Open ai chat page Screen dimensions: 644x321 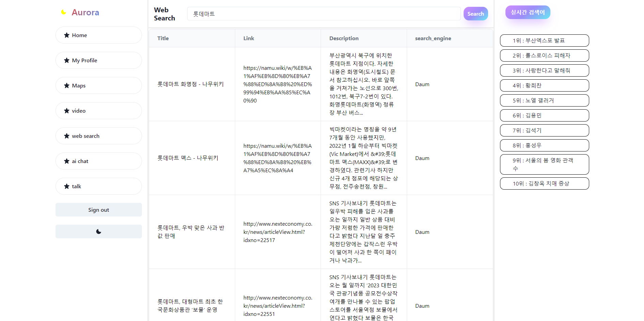click(99, 161)
